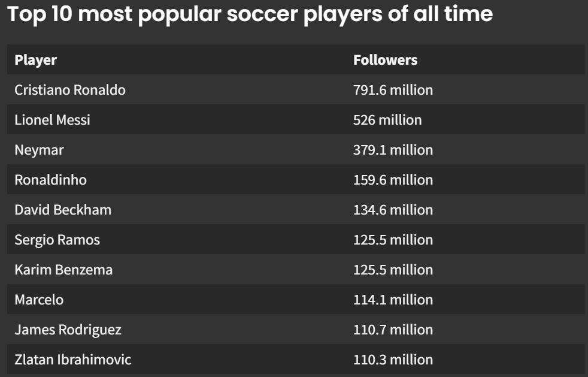Select the David Beckham name cell
This screenshot has height=377, width=588.
coord(63,210)
